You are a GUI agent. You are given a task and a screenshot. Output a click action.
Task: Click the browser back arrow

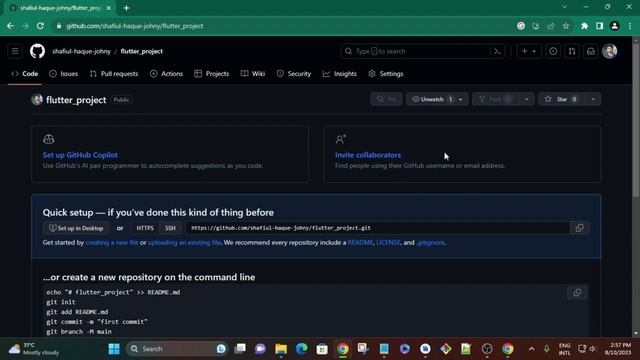10,26
